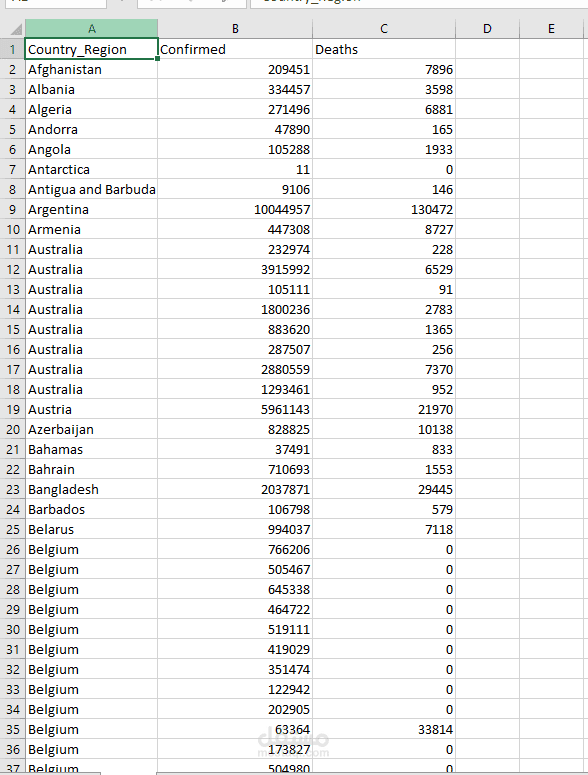Select Australia cell in row 18
The height and width of the screenshot is (775, 588).
point(91,389)
